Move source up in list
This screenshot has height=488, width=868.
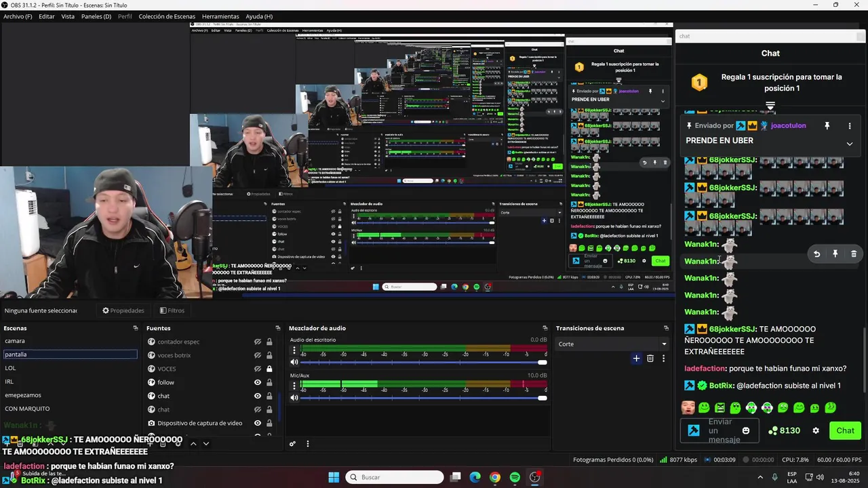[x=193, y=444]
